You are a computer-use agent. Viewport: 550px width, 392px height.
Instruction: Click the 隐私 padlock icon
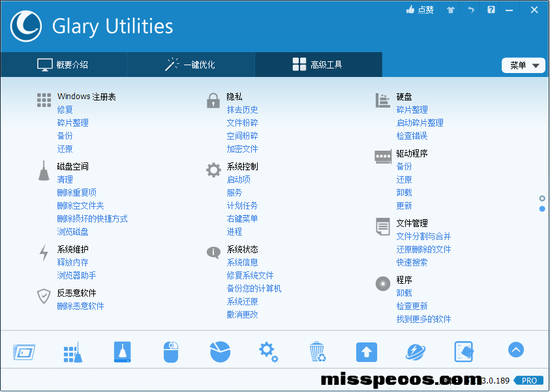click(x=213, y=100)
